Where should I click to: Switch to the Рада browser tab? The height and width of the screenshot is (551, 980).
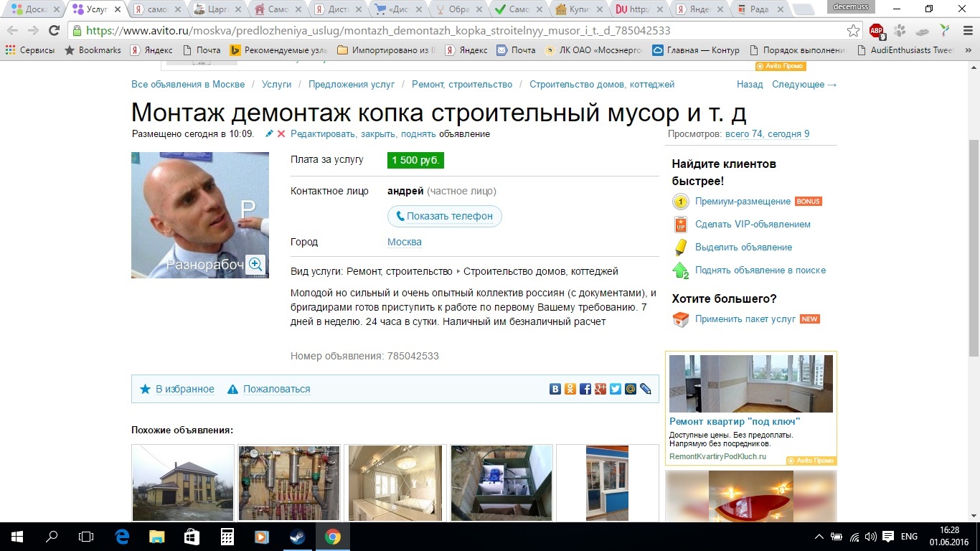(x=763, y=9)
